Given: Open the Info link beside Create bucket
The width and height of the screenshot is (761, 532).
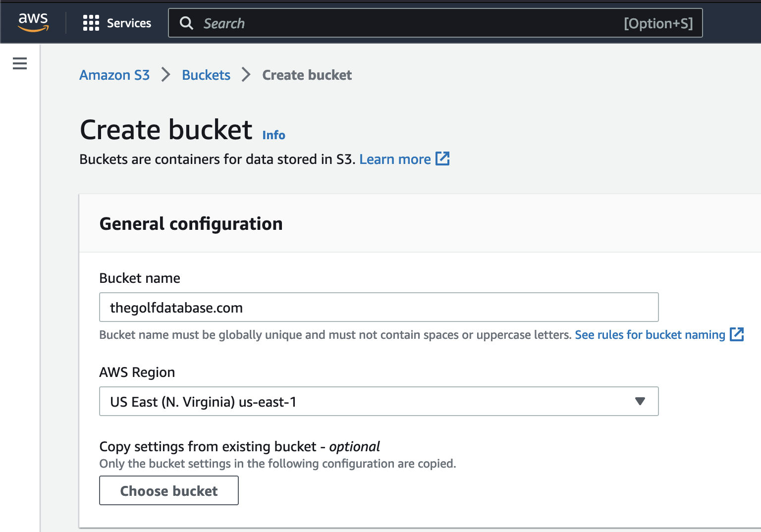Looking at the screenshot, I should [273, 135].
